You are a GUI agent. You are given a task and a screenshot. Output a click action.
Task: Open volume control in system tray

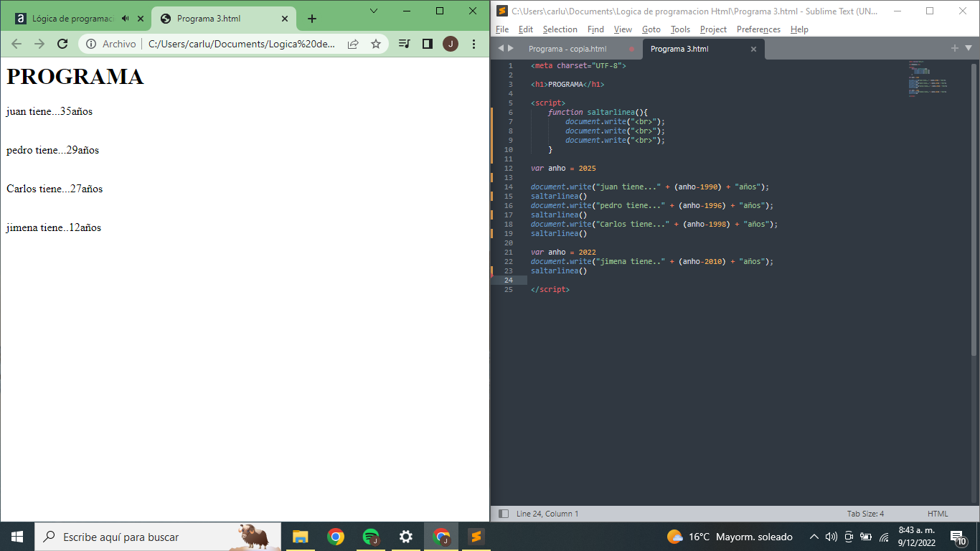tap(831, 537)
